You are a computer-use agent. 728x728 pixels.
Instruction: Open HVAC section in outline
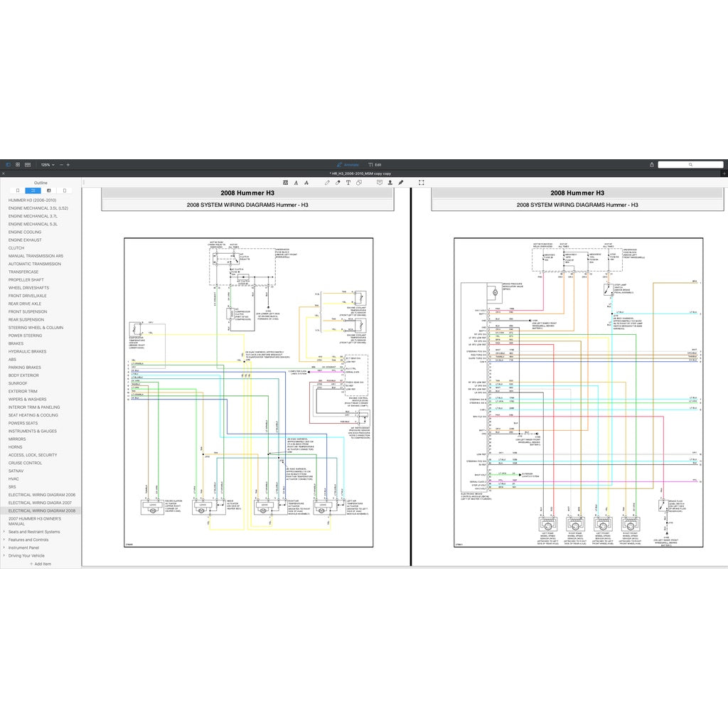point(14,478)
